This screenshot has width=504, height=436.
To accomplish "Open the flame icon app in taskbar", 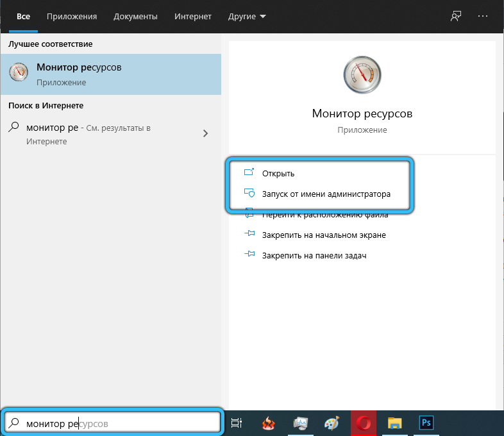I will click(x=269, y=423).
